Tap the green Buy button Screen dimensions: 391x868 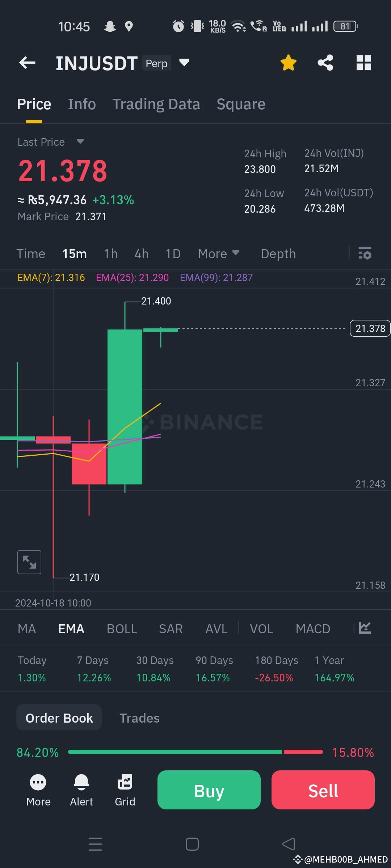(x=209, y=790)
